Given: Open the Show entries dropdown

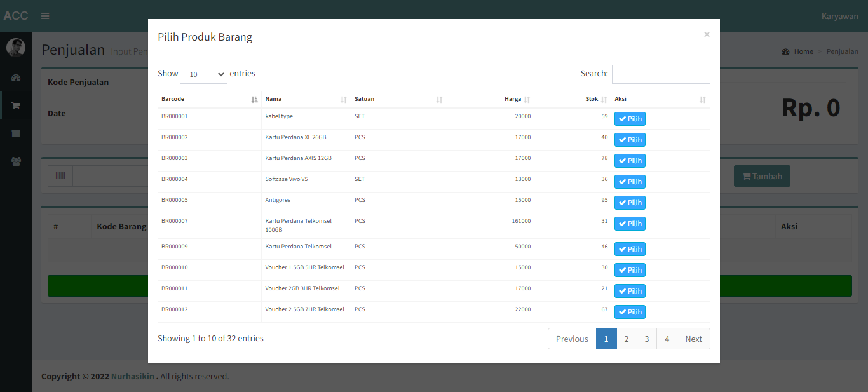Looking at the screenshot, I should pos(203,74).
